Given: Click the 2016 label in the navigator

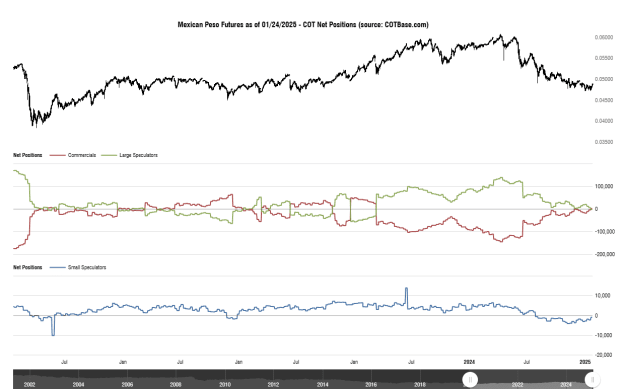Looking at the screenshot, I should 371,385.
